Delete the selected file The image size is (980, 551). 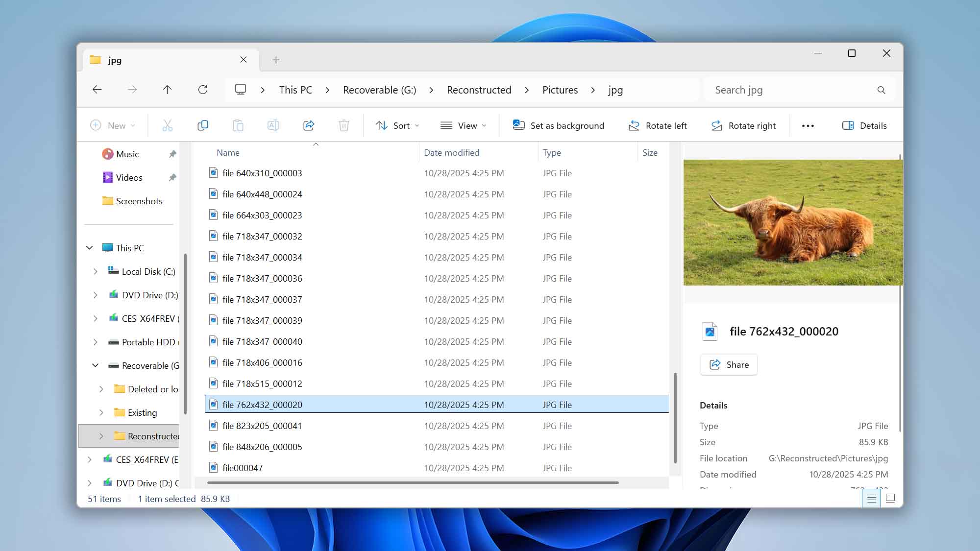coord(344,125)
